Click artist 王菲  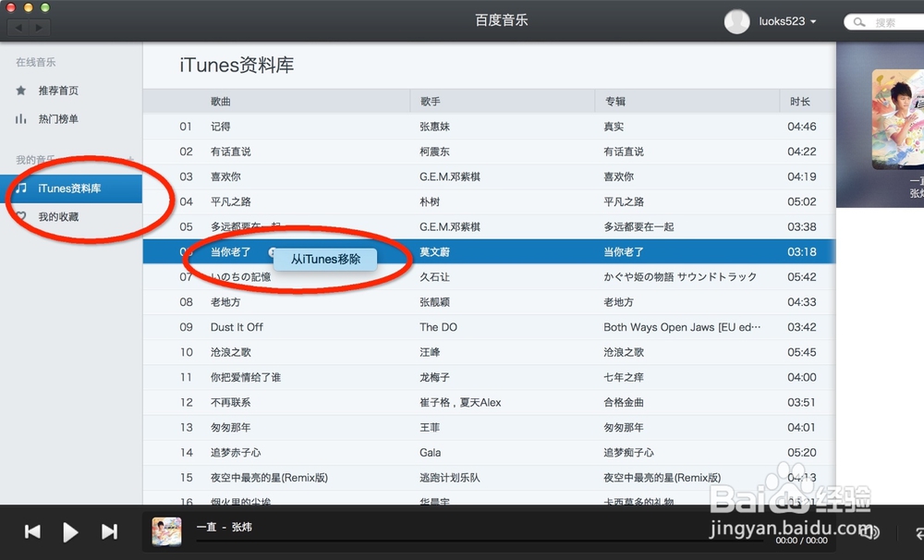[x=430, y=427]
